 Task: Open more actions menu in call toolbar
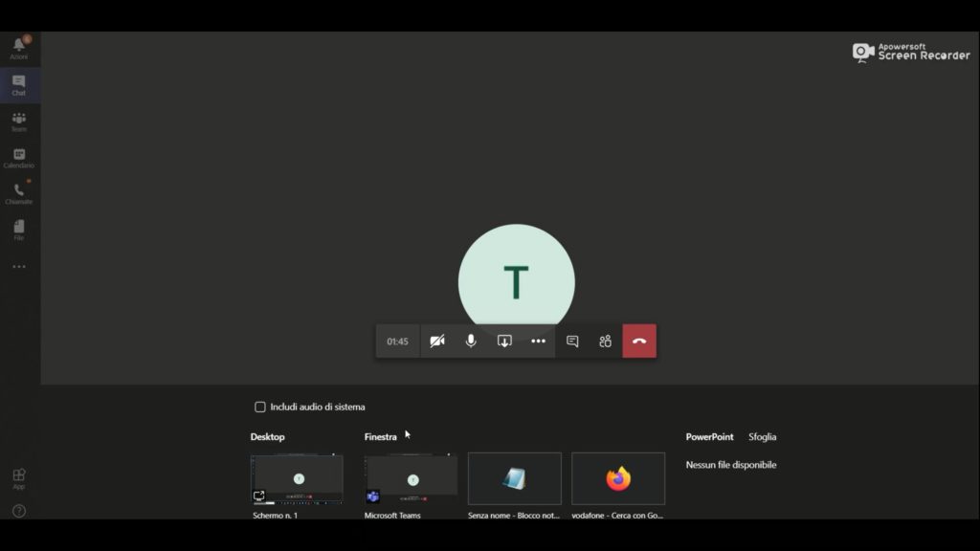[538, 342]
